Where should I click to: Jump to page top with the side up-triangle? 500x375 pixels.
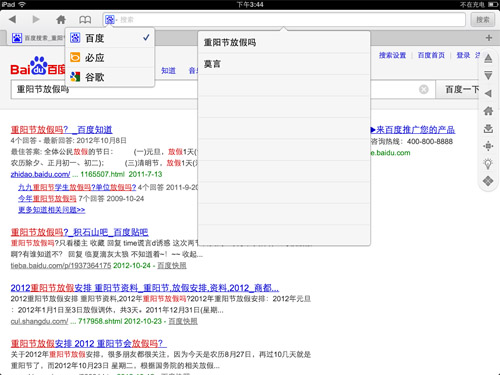488,59
